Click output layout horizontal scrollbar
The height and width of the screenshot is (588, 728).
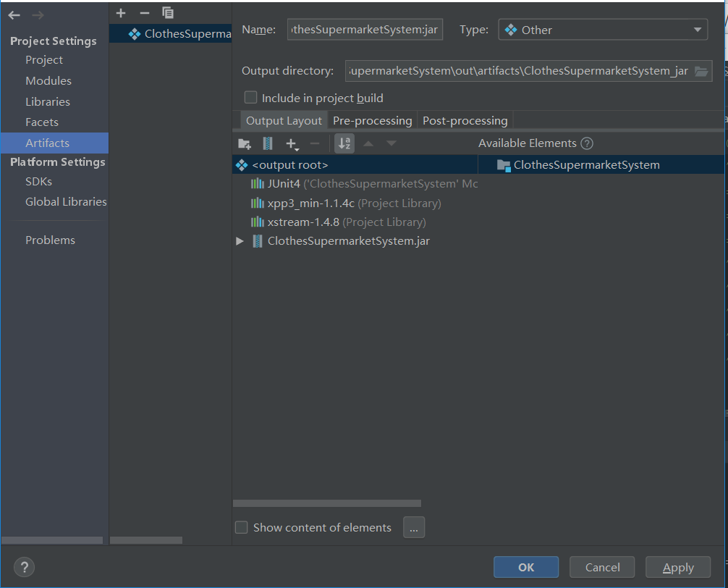327,503
